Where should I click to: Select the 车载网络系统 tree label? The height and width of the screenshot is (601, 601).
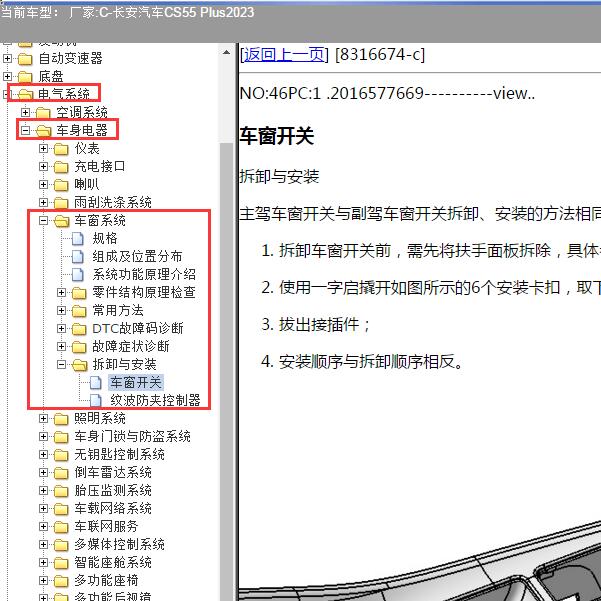coord(113,509)
